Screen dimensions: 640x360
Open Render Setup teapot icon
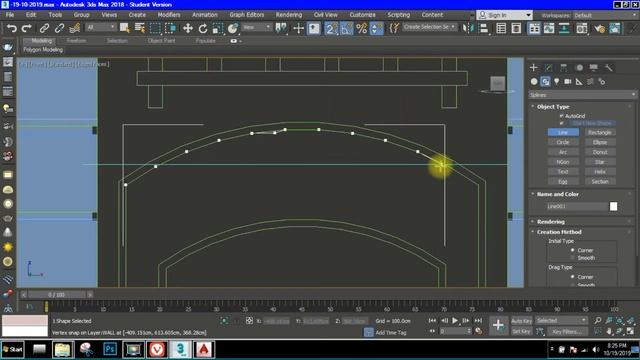coord(599,28)
